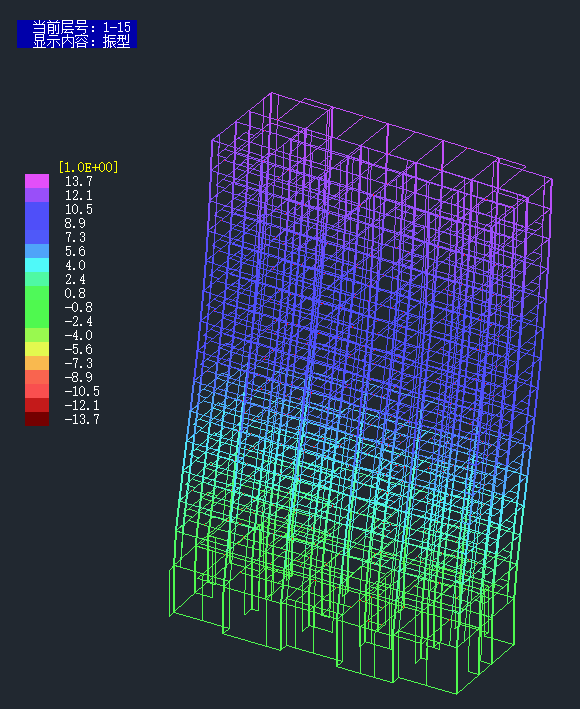The height and width of the screenshot is (709, 580).
Task: Click the scale factor label [1.0E+00]
Action: click(89, 167)
